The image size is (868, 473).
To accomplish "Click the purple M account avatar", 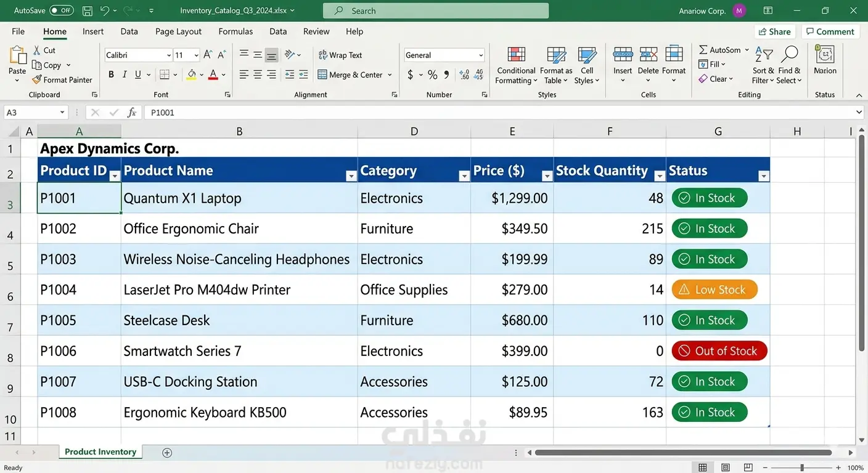I will point(740,10).
